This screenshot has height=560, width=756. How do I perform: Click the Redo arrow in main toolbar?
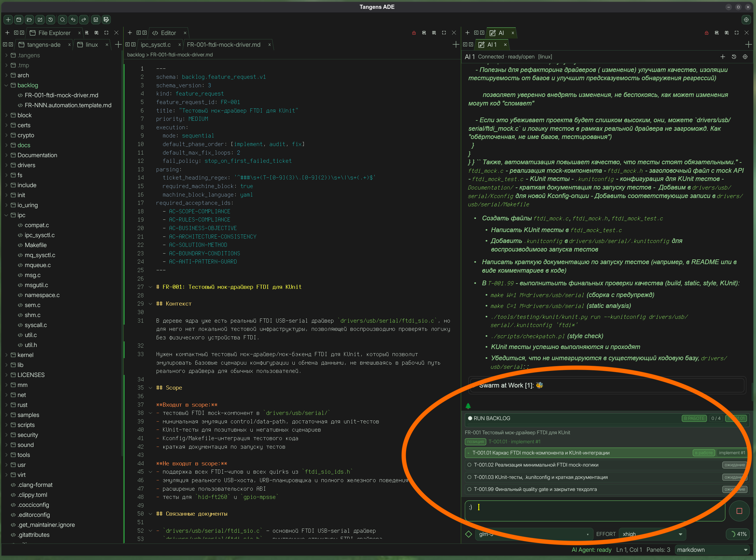[84, 20]
